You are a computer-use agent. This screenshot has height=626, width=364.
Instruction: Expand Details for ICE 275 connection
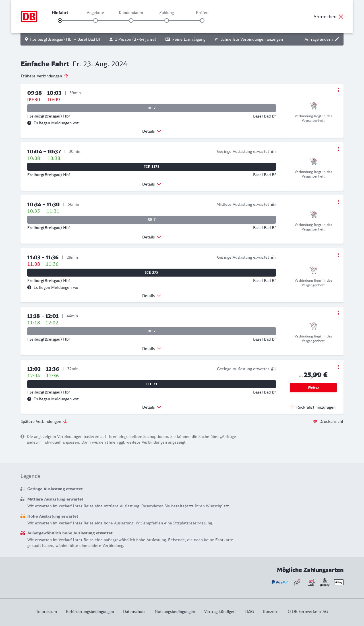tap(152, 296)
